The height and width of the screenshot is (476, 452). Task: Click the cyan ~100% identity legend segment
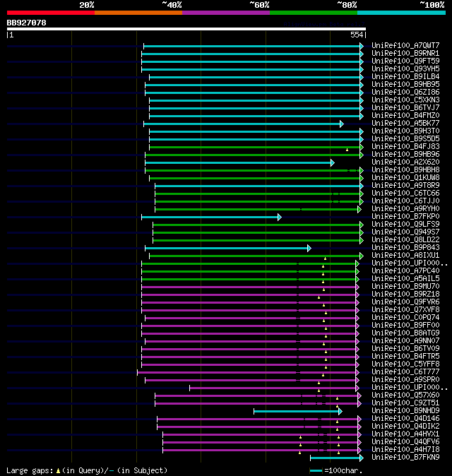tap(401, 13)
